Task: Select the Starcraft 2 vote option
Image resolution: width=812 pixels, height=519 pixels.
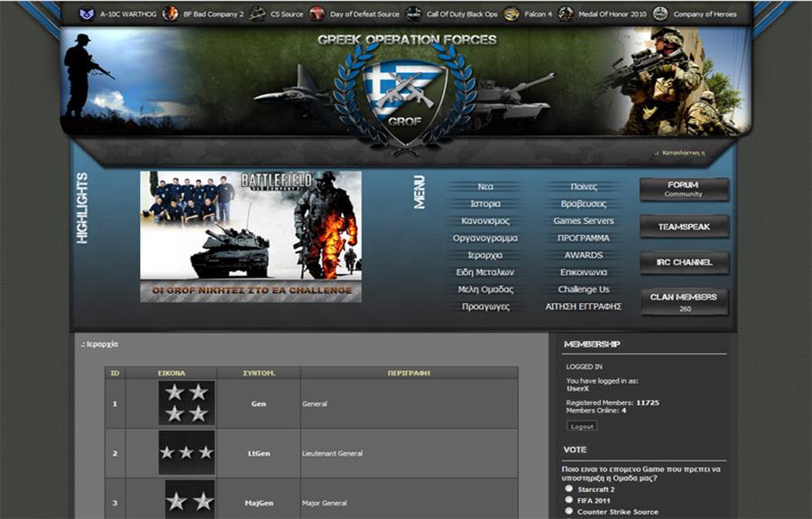Action: pos(569,488)
